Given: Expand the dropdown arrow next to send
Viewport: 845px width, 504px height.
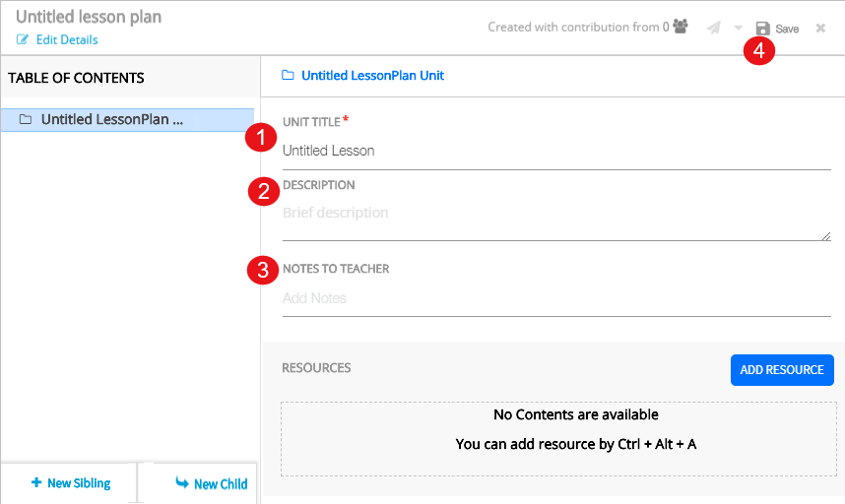Looking at the screenshot, I should pyautogui.click(x=738, y=29).
